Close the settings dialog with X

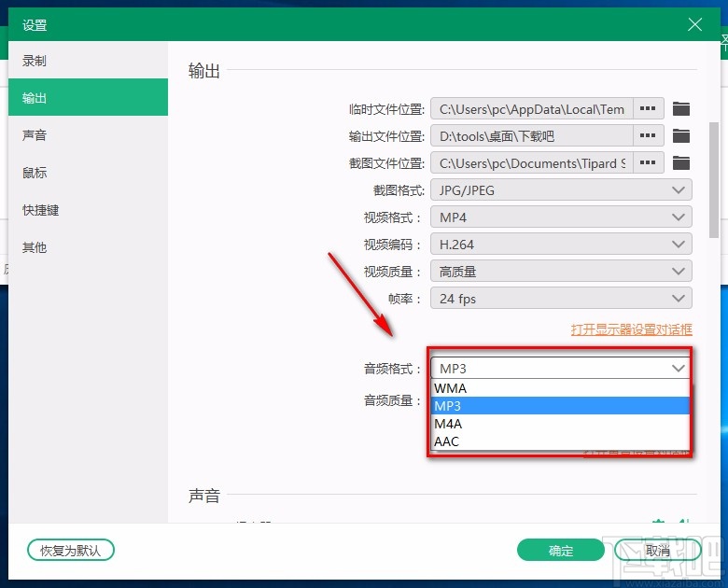[x=694, y=24]
